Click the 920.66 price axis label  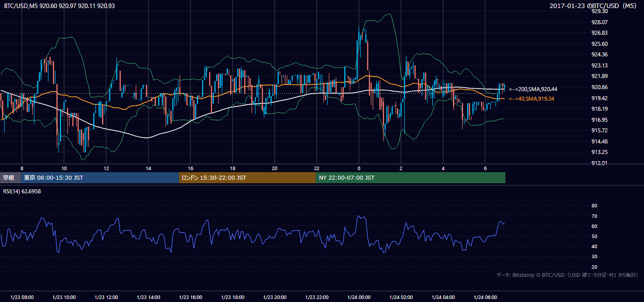[x=599, y=87]
